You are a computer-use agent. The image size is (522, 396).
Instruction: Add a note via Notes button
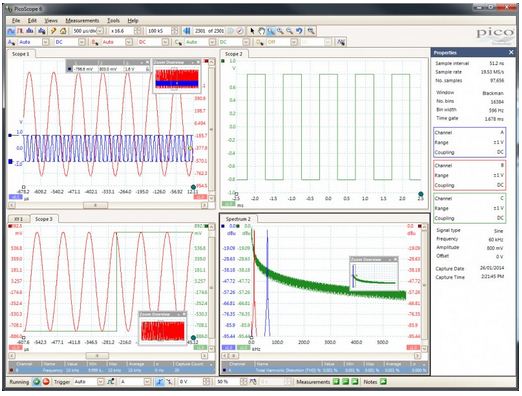click(x=383, y=382)
